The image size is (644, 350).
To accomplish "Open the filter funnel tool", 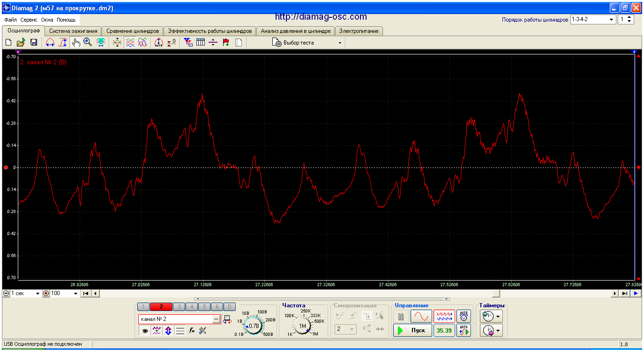I will click(188, 43).
